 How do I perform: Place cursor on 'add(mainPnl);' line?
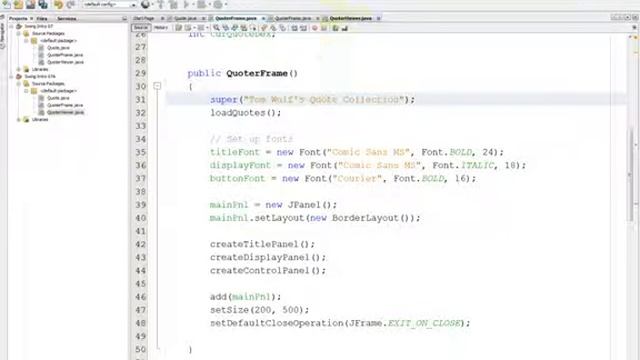[246, 297]
